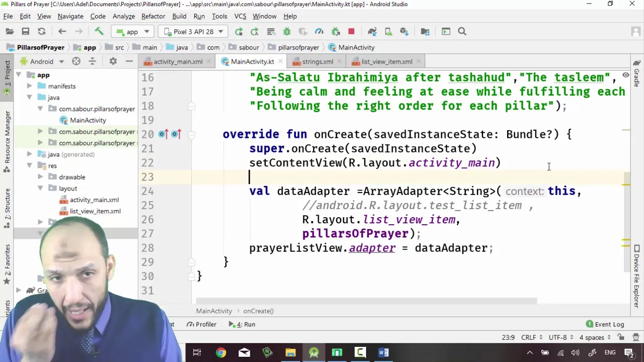Toggle the 2: Favorites side panel
This screenshot has height=362, width=644.
[7, 264]
